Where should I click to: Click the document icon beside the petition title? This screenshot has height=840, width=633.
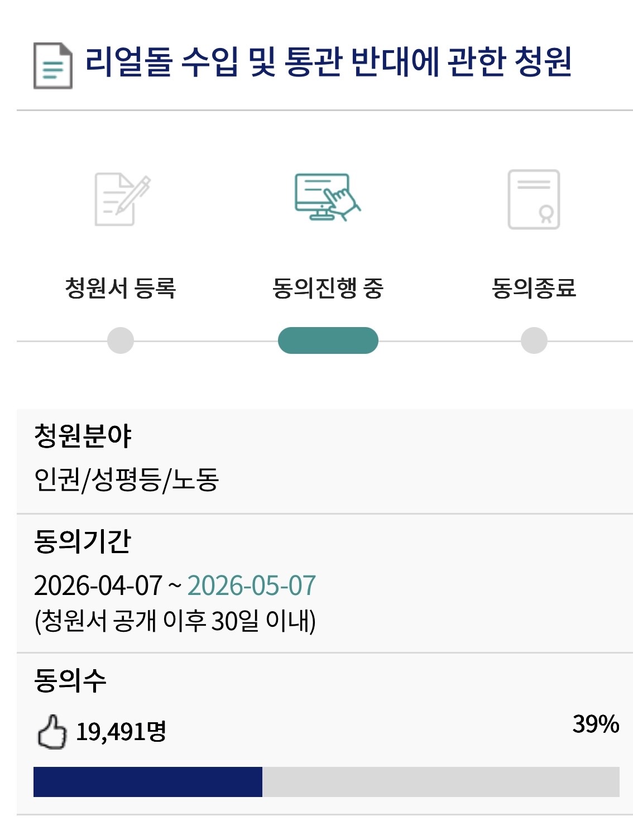pos(52,65)
